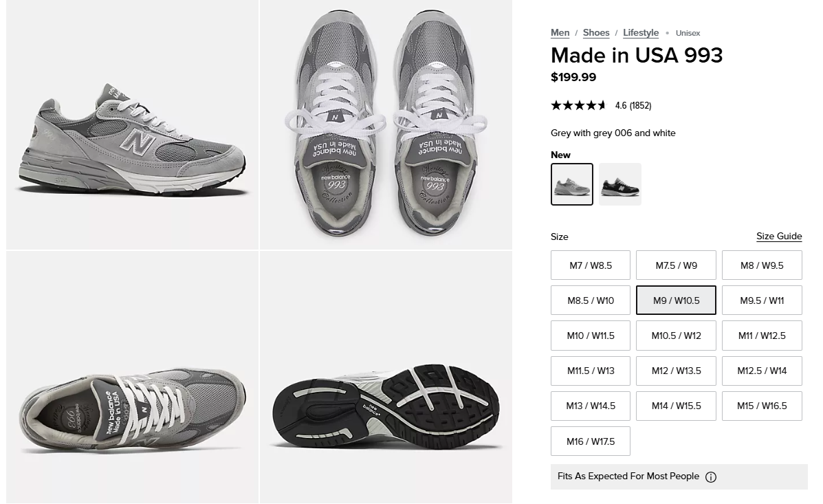
Task: Go to Men breadcrumb link
Action: coord(560,32)
